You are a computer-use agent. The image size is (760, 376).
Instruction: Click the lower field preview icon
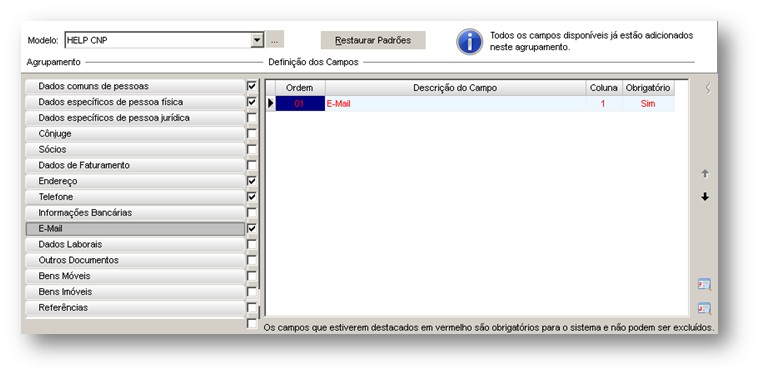pyautogui.click(x=704, y=308)
